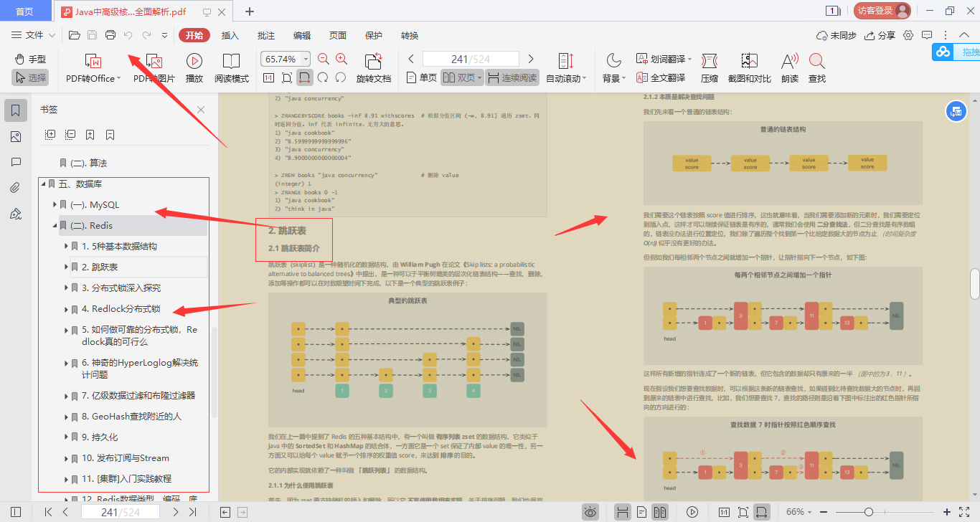Open 8. GeoHash查找附近的人 bookmark
This screenshot has width=980, height=522.
click(131, 417)
